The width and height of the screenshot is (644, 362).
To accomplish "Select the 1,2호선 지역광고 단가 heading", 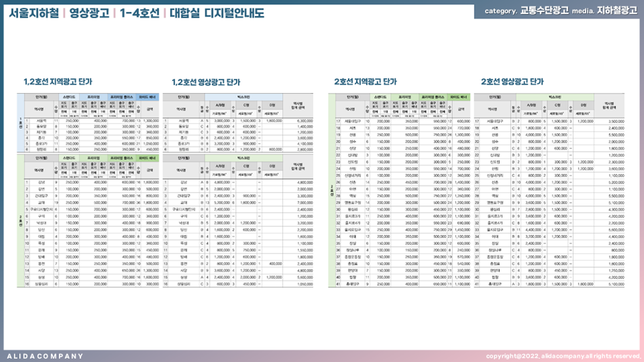I will [x=57, y=82].
